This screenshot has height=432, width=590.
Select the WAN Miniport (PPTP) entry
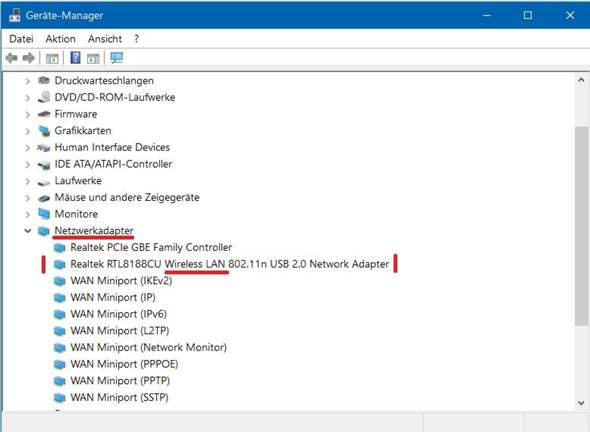(120, 380)
